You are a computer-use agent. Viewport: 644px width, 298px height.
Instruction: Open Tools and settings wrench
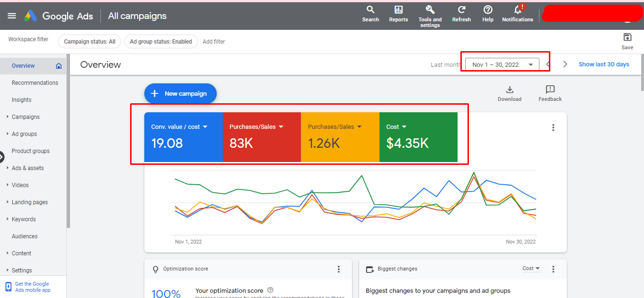[x=430, y=10]
